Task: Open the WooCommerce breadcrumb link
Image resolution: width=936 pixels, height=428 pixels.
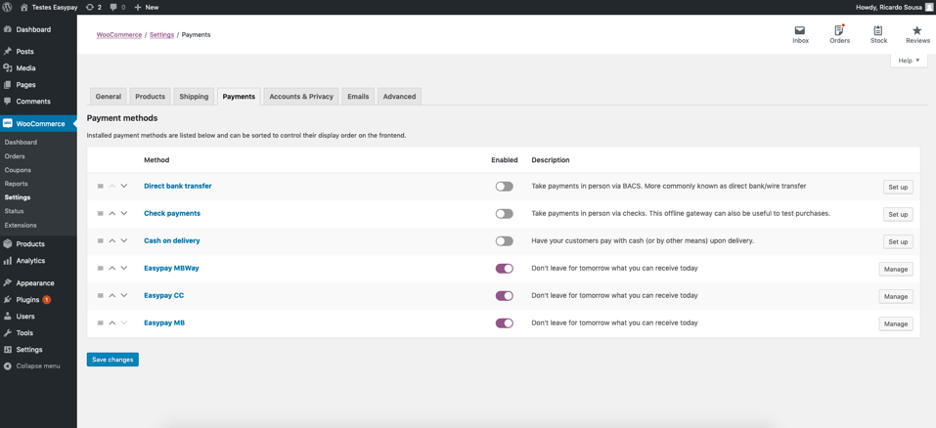Action: [119, 35]
